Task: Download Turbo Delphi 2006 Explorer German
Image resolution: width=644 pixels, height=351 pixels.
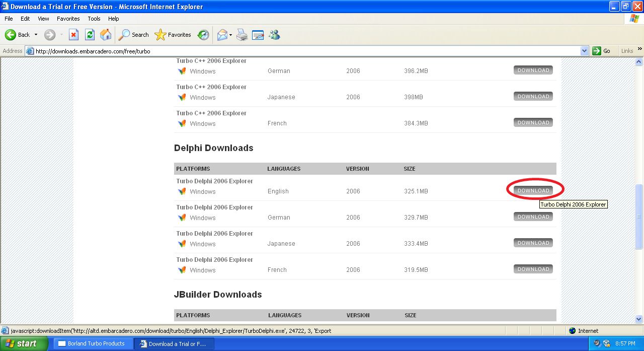Action: (x=533, y=217)
